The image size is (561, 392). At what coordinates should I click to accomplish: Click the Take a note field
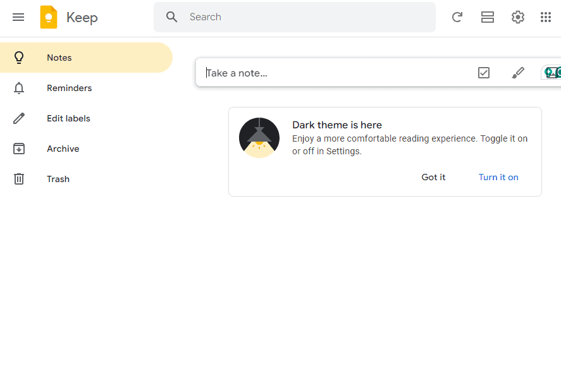pyautogui.click(x=329, y=73)
